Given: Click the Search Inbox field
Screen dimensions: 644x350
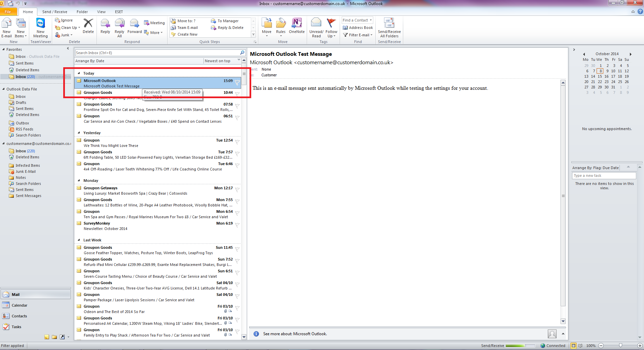Looking at the screenshot, I should pos(157,53).
